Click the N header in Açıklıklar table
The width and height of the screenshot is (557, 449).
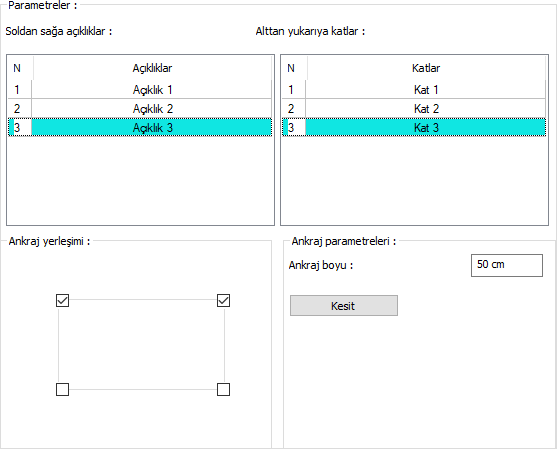pyautogui.click(x=17, y=68)
